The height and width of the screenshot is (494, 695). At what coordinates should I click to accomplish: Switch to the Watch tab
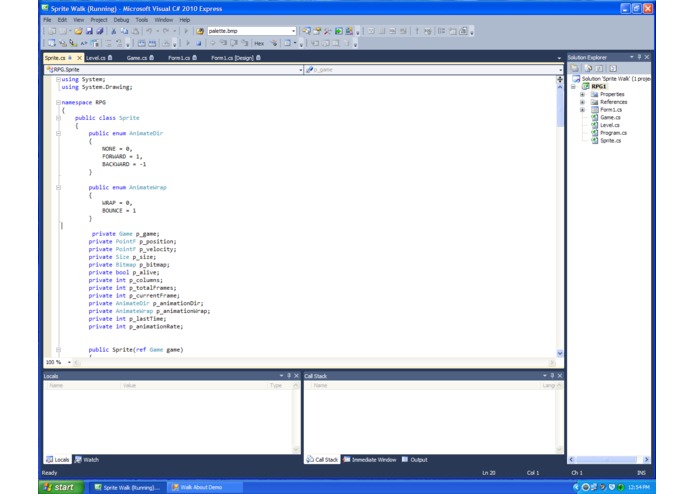pyautogui.click(x=87, y=459)
